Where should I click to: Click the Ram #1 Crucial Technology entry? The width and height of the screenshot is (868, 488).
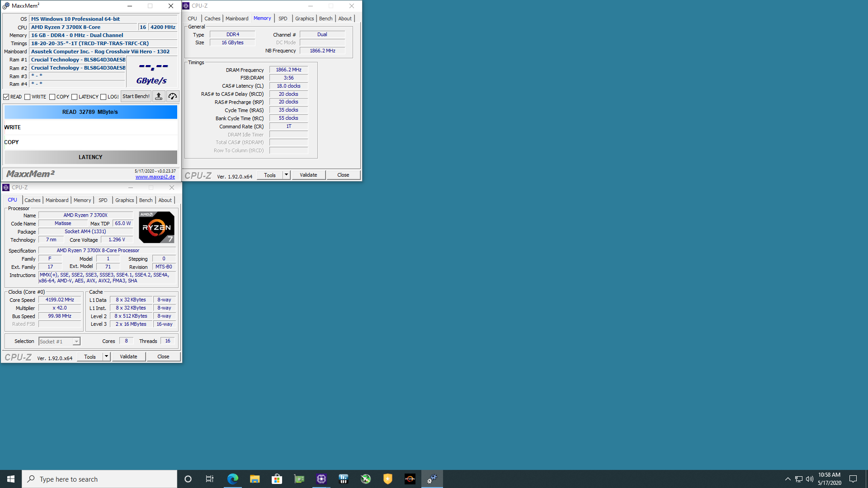(78, 60)
